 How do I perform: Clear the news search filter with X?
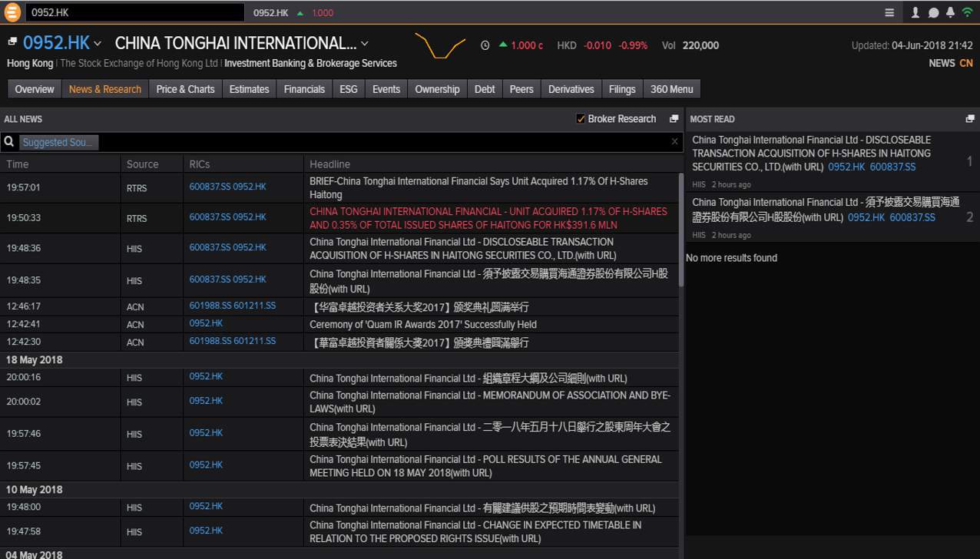[x=675, y=141]
